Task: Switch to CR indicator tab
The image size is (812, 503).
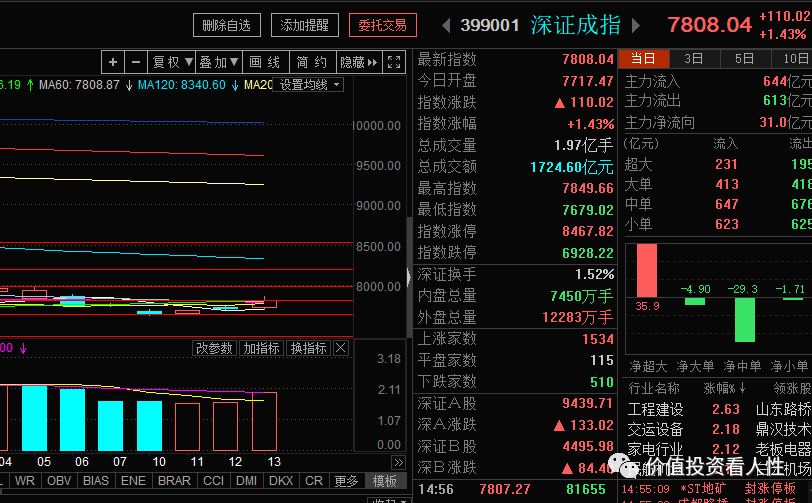Action: pyautogui.click(x=314, y=481)
